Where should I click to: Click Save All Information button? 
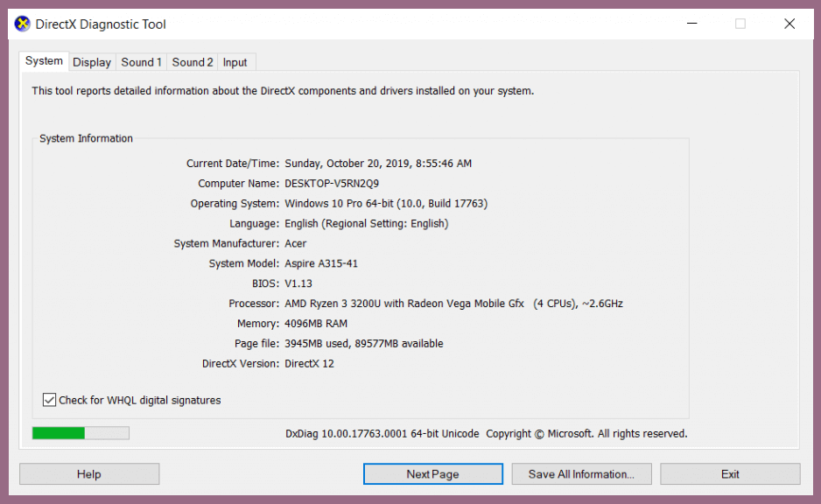tap(581, 474)
